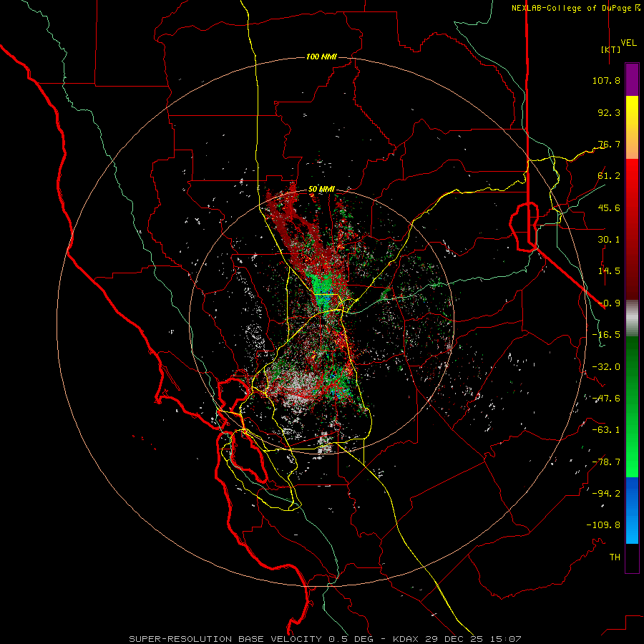The width and height of the screenshot is (644, 644).
Task: Click the dark TH band of the color scale
Action: tap(632, 557)
